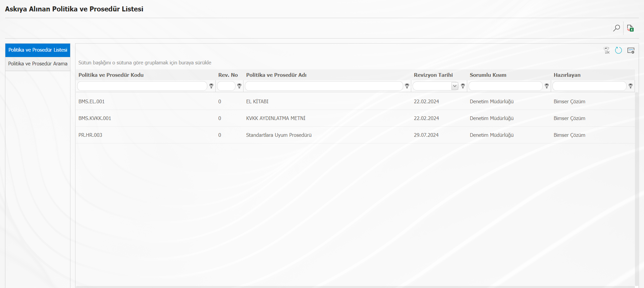This screenshot has height=288, width=644.
Task: Sort by Sorumlu Kısım header
Action: pos(488,75)
